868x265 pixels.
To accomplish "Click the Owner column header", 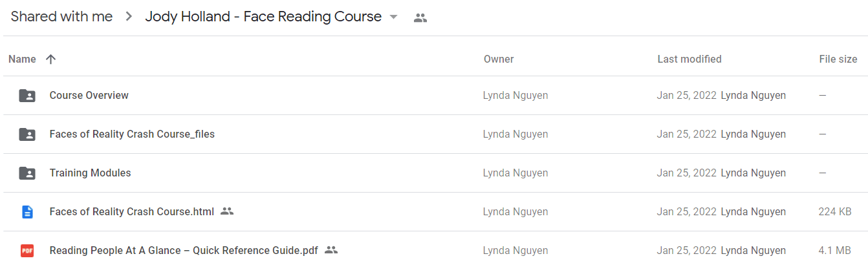I will pos(499,59).
